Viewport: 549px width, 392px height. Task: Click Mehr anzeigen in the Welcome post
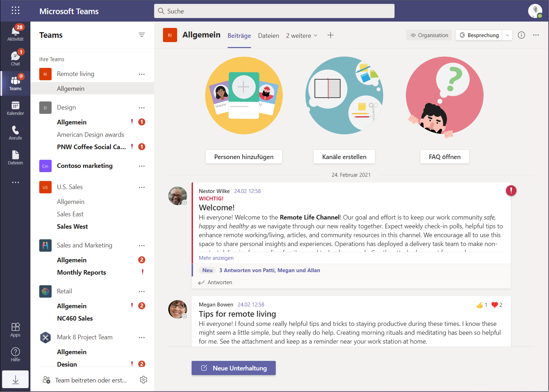point(216,258)
